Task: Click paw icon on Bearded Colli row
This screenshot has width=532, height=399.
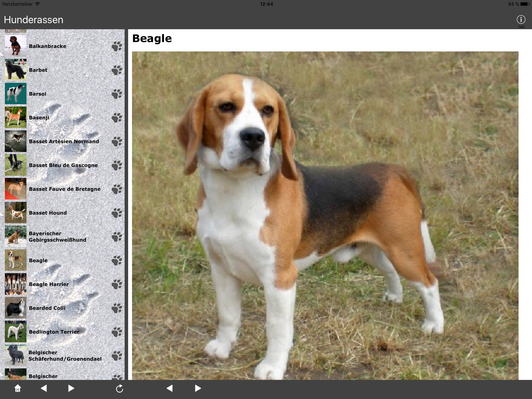Action: (x=117, y=308)
